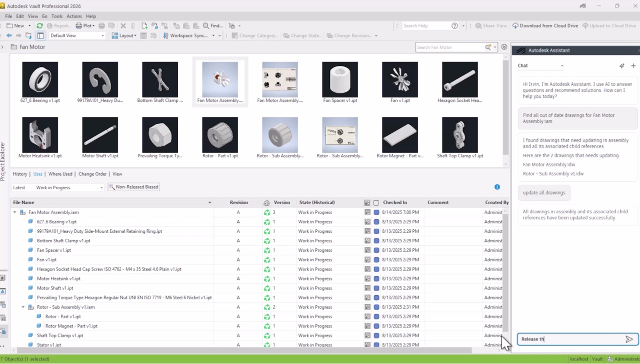Image resolution: width=640 pixels, height=364 pixels.
Task: Click the blue info icon in the Uses tab
Action: coord(497,187)
